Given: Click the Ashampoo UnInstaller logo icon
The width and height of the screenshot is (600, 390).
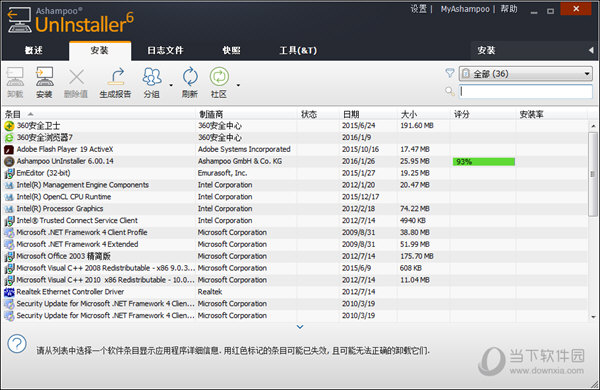Looking at the screenshot, I should point(19,20).
